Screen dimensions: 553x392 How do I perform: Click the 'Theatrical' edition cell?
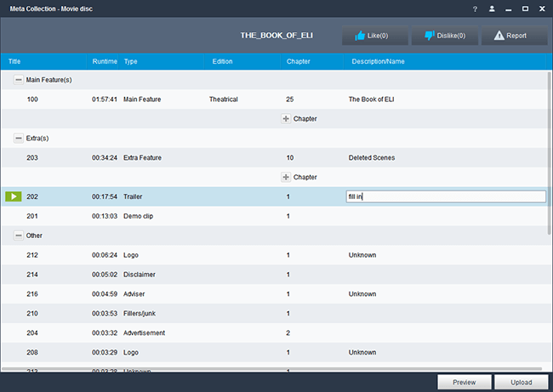tap(223, 99)
